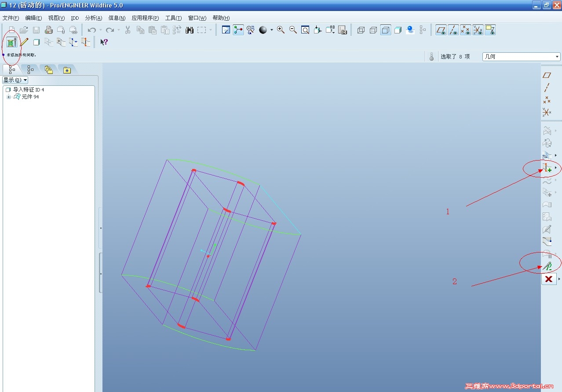Click the red X cancel button
The image size is (562, 392).
(x=548, y=279)
